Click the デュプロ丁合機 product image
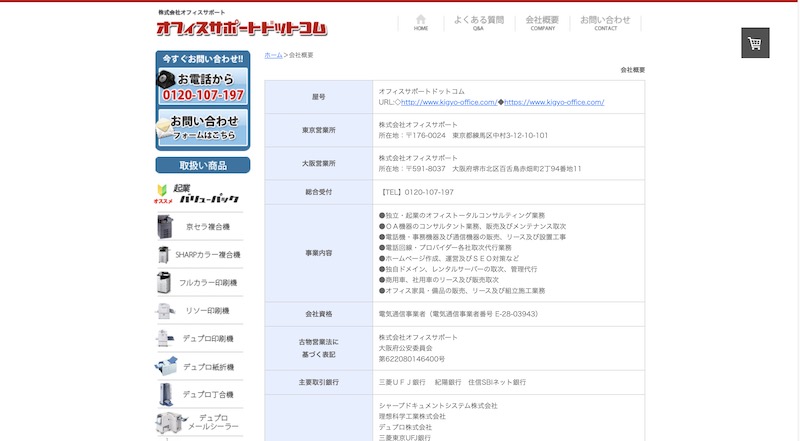The width and height of the screenshot is (800, 441). (x=166, y=394)
